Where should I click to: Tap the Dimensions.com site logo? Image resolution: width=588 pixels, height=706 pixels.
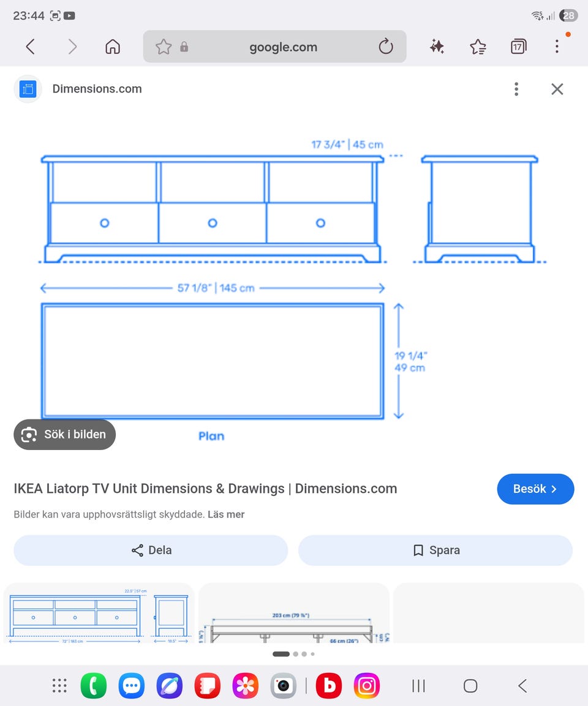28,89
